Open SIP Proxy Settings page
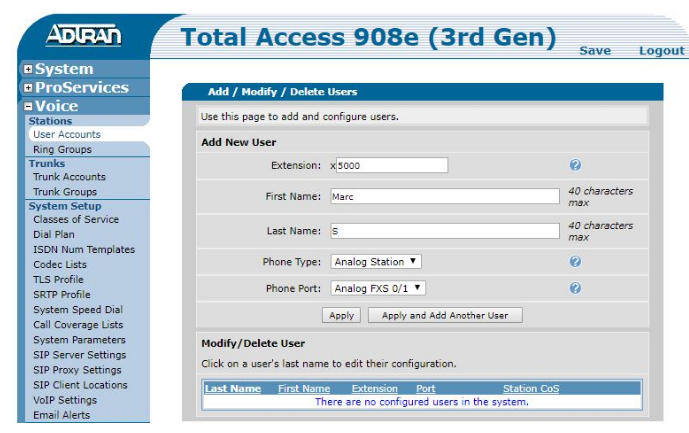 coord(77,370)
